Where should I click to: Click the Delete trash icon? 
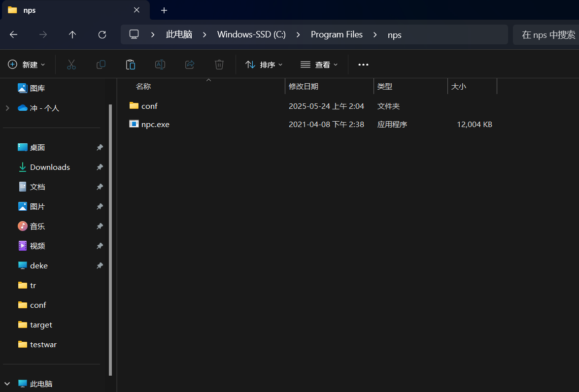click(x=219, y=65)
